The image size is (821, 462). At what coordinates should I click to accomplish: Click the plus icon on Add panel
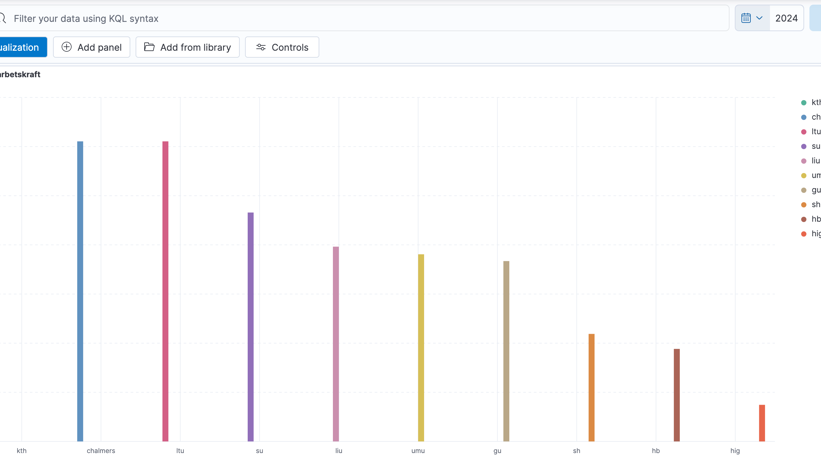67,47
